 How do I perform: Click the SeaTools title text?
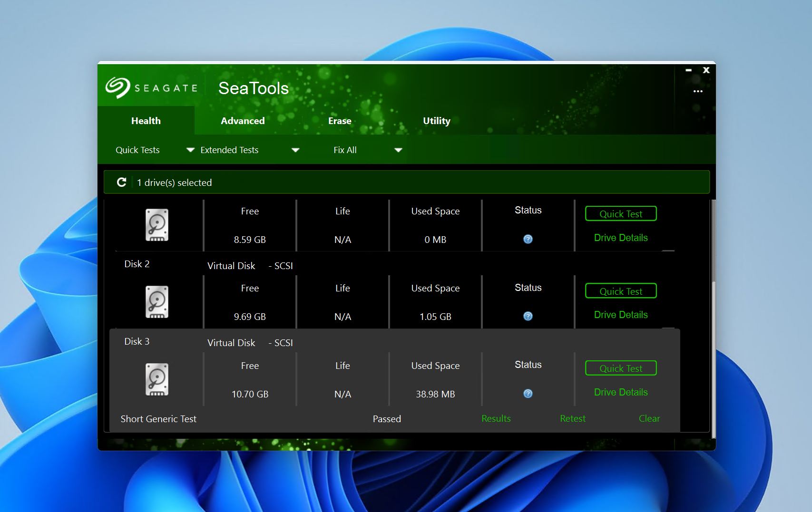pos(254,88)
